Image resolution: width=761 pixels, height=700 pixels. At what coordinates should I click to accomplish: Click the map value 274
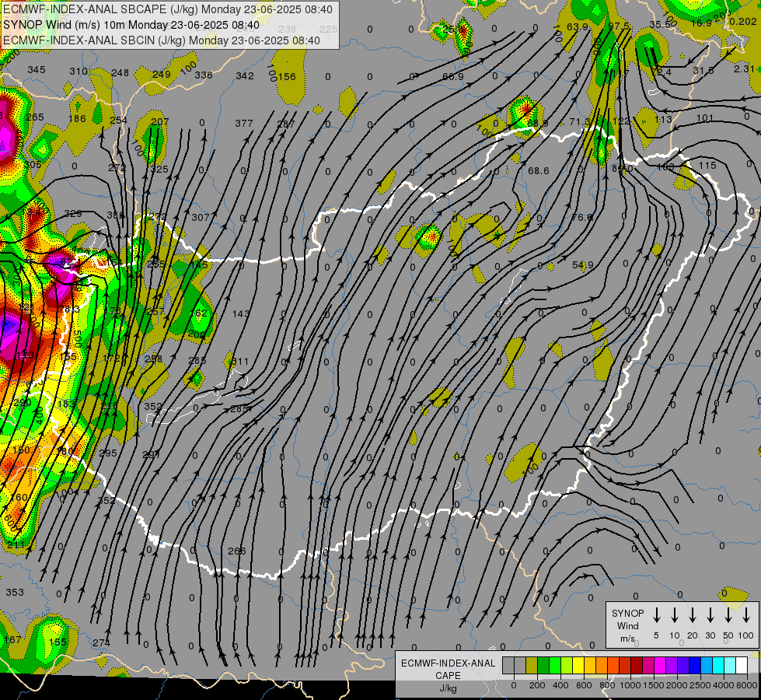(101, 643)
